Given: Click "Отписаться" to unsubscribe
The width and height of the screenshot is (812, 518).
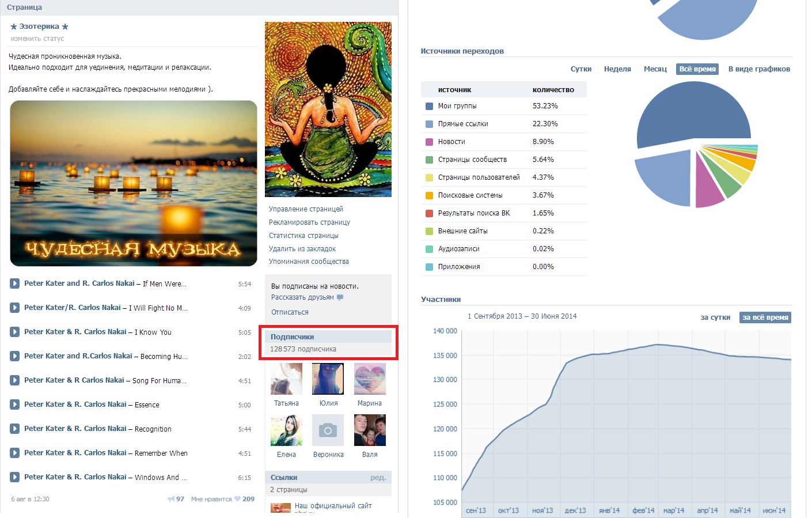Looking at the screenshot, I should coord(290,312).
